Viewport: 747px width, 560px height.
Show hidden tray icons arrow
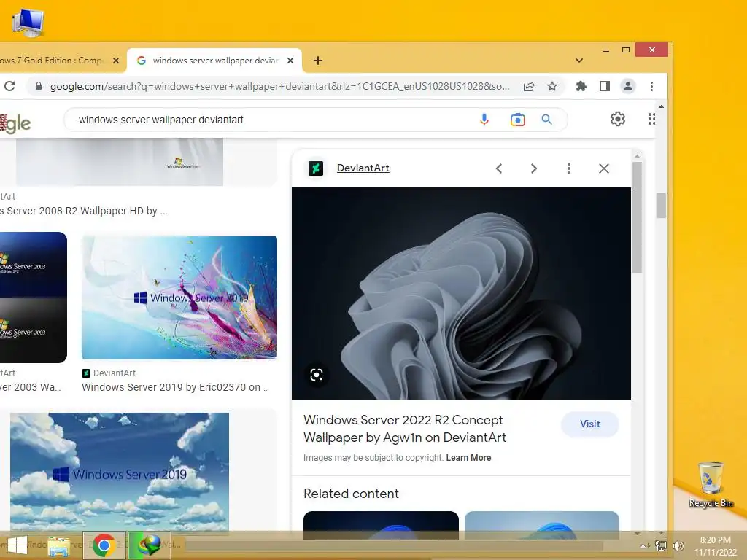644,545
